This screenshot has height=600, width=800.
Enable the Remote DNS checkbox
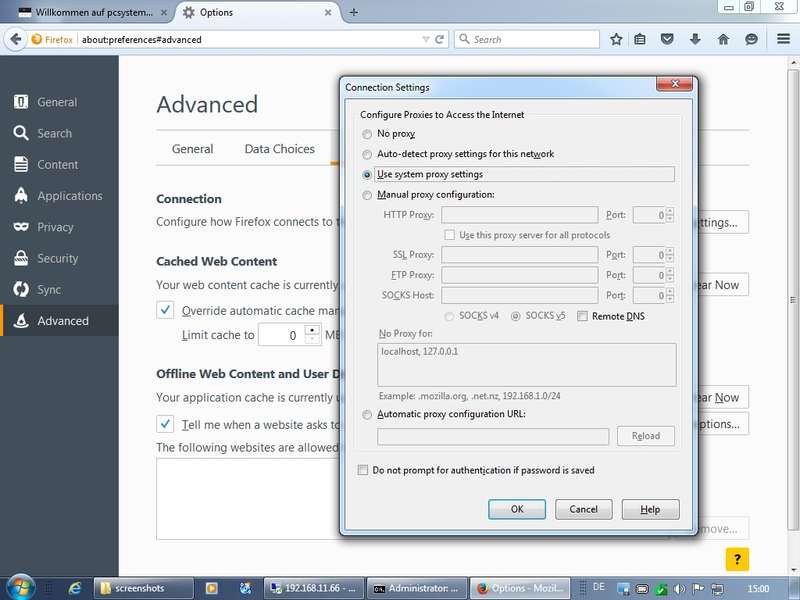pos(582,316)
